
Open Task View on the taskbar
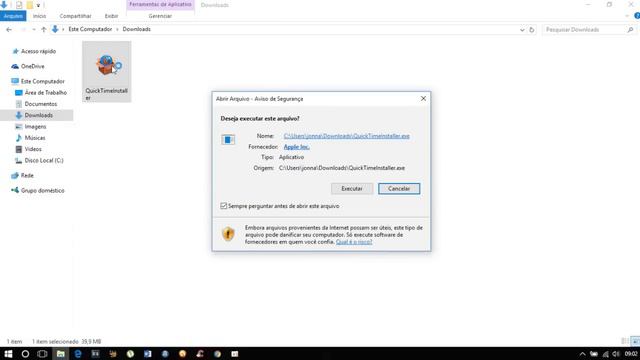pos(42,354)
